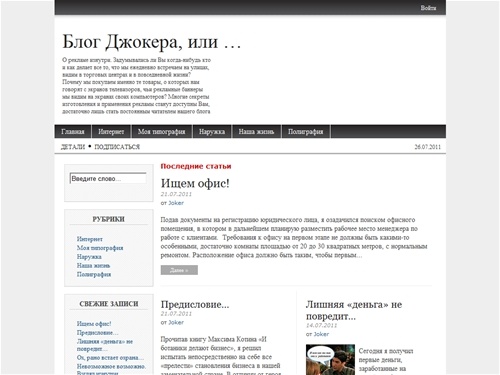
Task: Open Невозможное возможно link in sidebar
Action: point(111,370)
